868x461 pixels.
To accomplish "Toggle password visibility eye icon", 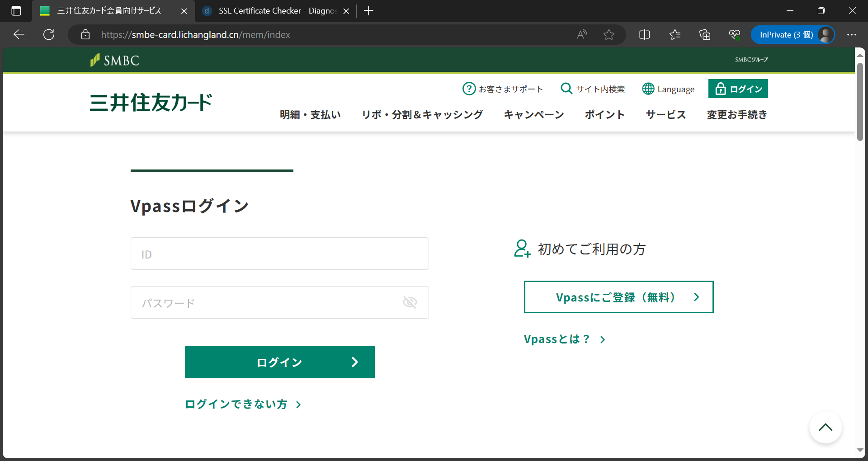I will point(410,302).
